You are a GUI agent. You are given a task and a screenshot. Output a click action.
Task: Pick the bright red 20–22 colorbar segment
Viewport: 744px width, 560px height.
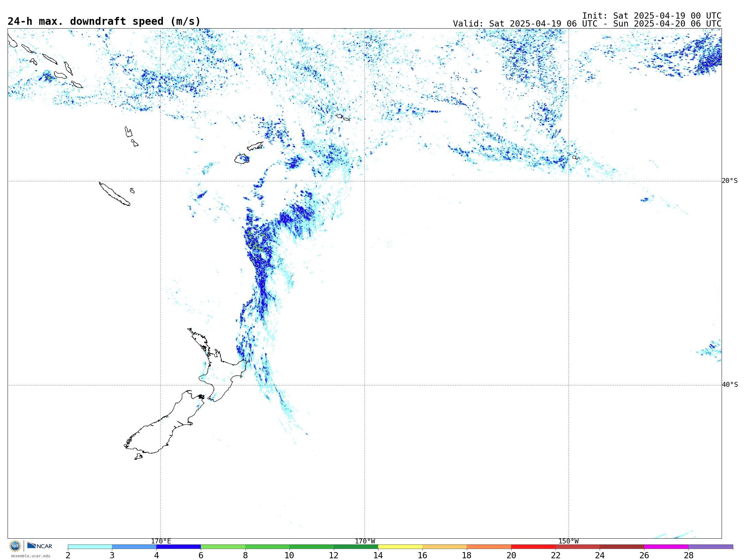pyautogui.click(x=533, y=547)
